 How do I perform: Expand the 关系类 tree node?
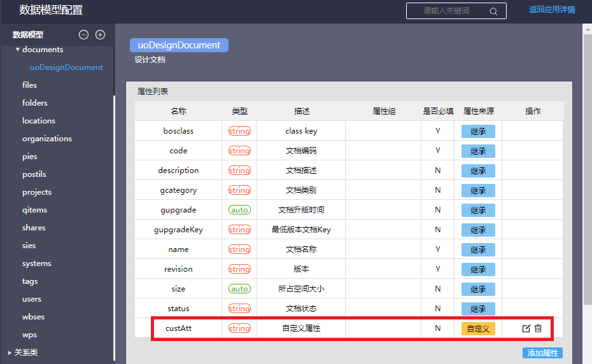(10, 353)
